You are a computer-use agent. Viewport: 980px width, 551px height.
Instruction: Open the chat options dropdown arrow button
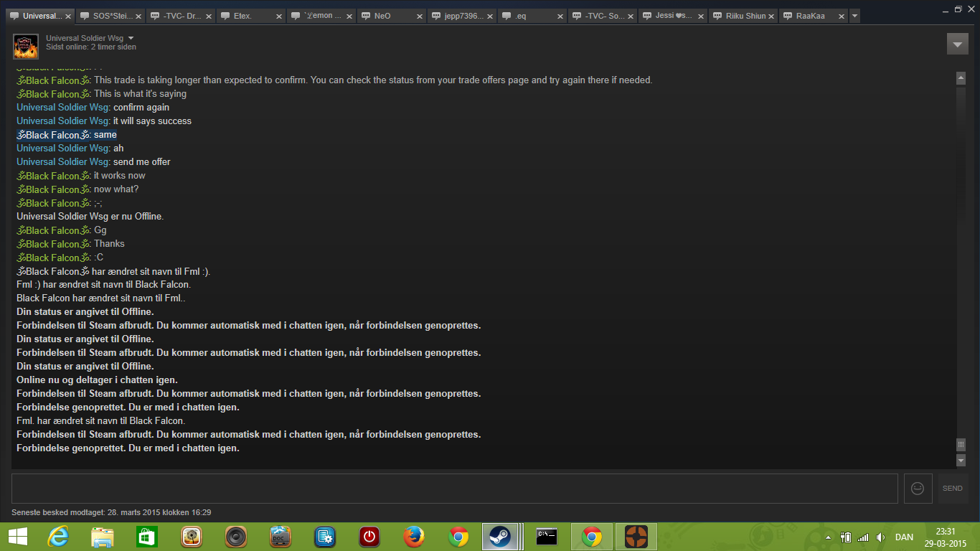click(957, 44)
